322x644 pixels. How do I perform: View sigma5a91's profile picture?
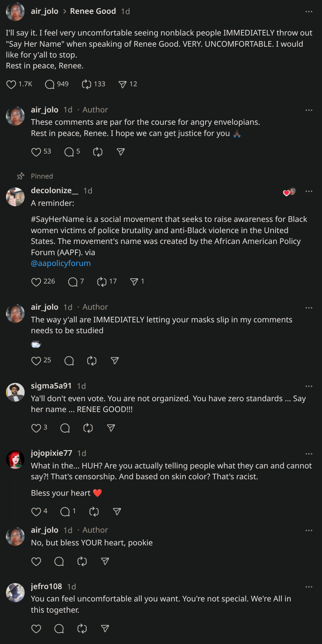(x=15, y=392)
